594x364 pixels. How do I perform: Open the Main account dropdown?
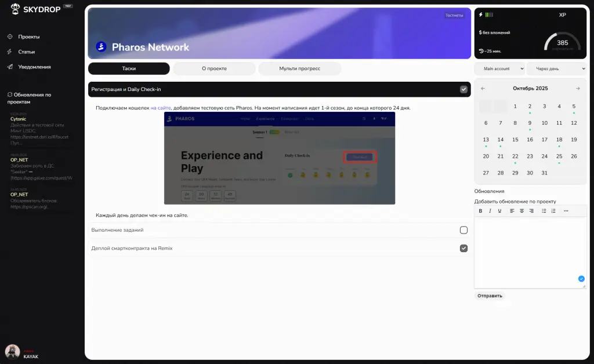[499, 68]
